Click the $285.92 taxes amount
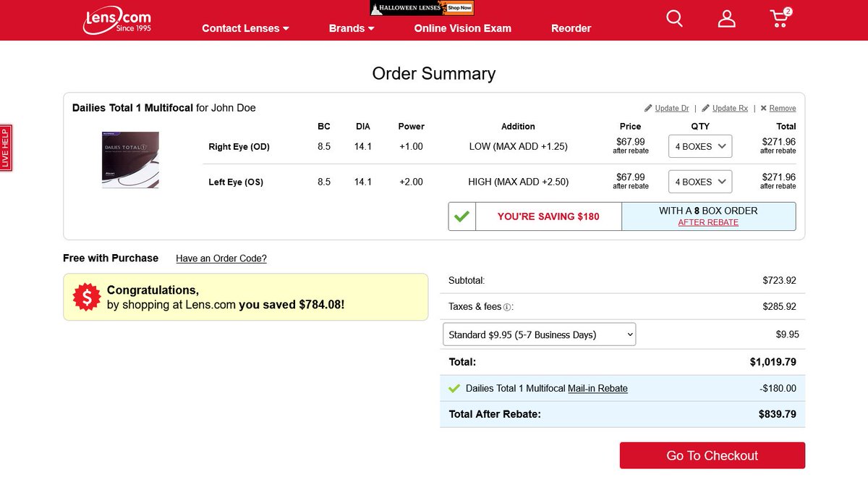The width and height of the screenshot is (868, 485). click(779, 307)
